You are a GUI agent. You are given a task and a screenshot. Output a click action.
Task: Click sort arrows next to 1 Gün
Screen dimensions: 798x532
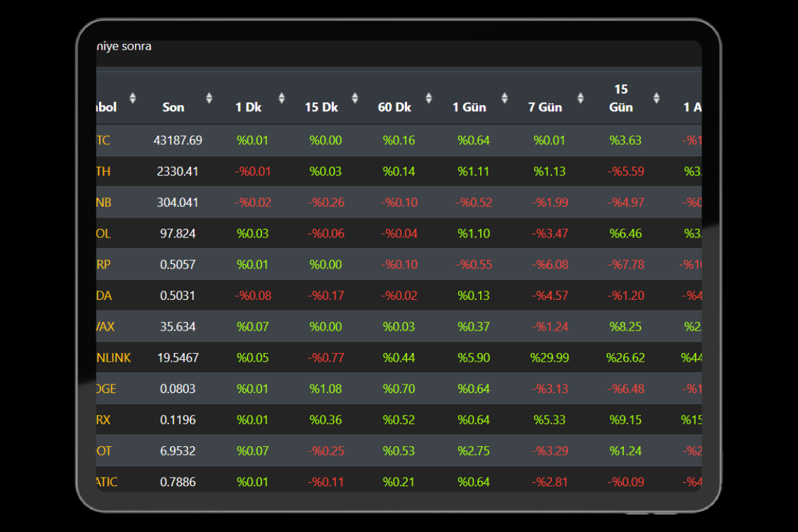tap(505, 98)
